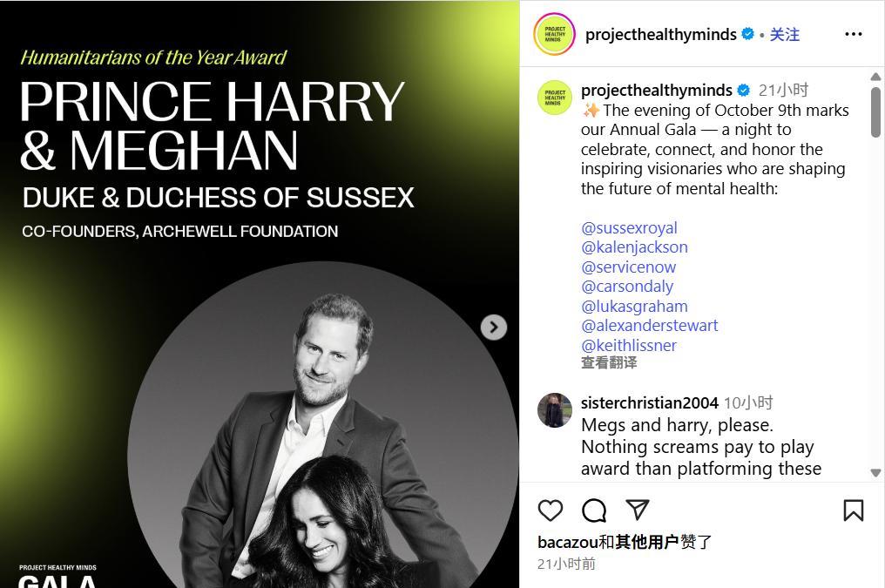The height and width of the screenshot is (588, 885).
Task: Visit @servicenow mention link
Action: (628, 267)
